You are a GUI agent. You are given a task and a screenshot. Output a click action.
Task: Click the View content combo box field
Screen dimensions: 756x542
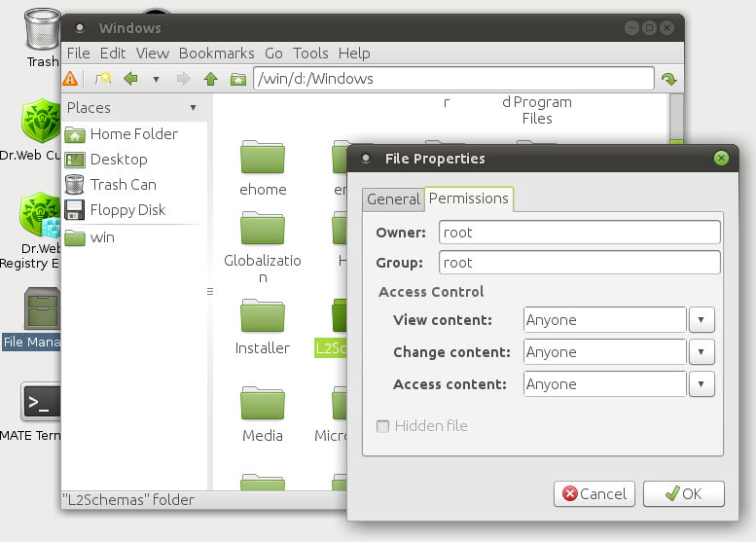(604, 320)
